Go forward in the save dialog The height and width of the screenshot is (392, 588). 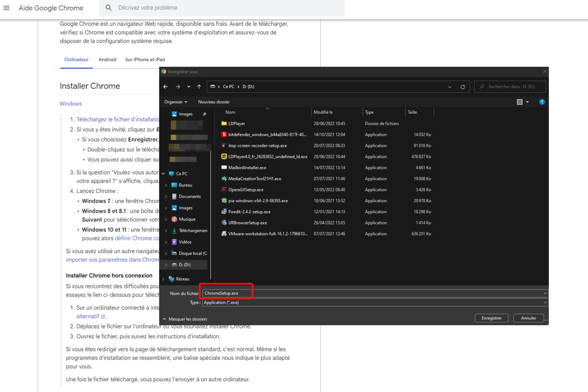(178, 87)
